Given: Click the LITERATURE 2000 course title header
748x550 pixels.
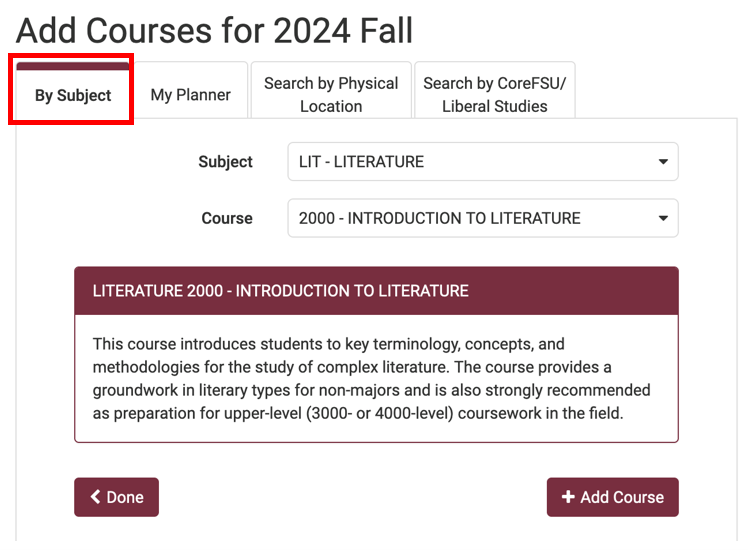Looking at the screenshot, I should 280,291.
